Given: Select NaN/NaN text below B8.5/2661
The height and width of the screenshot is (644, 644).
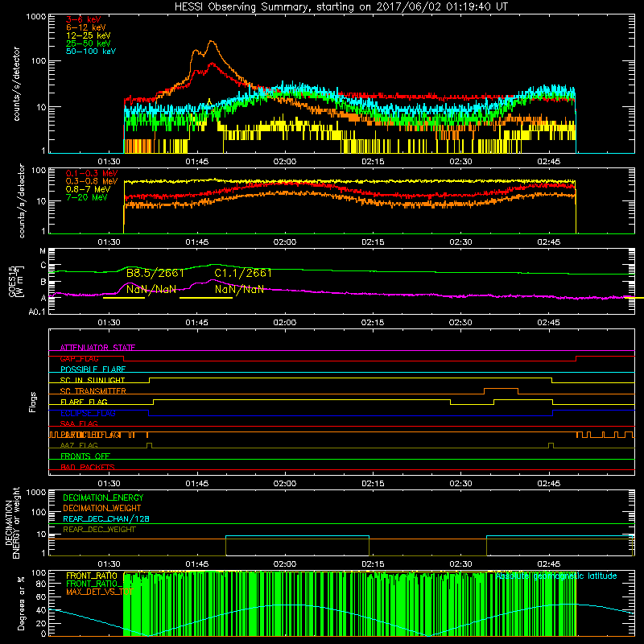Looking at the screenshot, I should (x=151, y=289).
